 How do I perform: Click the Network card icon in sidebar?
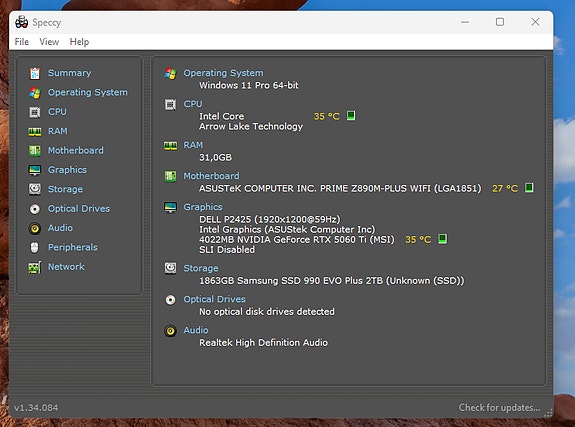pos(35,267)
